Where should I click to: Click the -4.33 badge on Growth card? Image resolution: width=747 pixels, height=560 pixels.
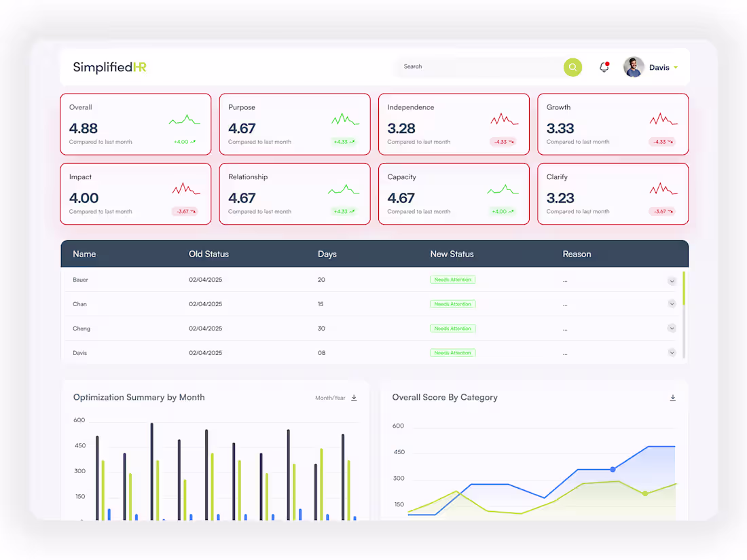coord(662,142)
